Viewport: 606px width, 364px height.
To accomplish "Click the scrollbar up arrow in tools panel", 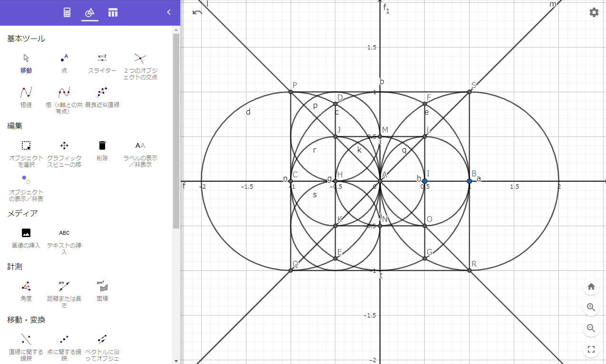I will point(176,29).
